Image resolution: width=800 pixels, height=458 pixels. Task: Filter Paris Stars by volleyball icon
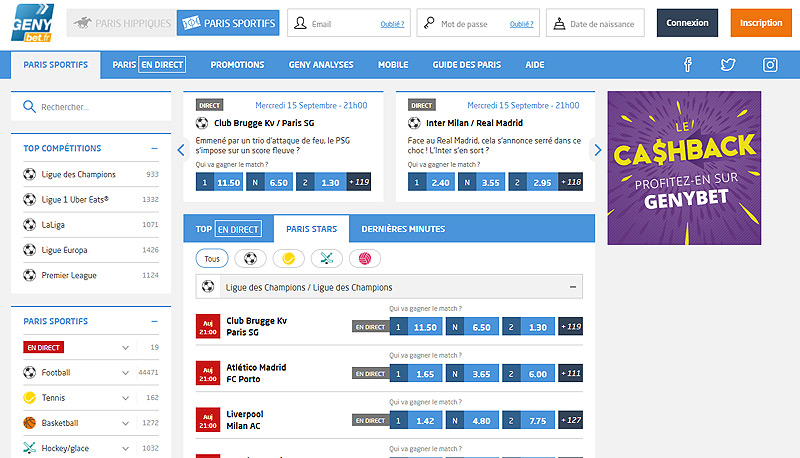click(365, 259)
